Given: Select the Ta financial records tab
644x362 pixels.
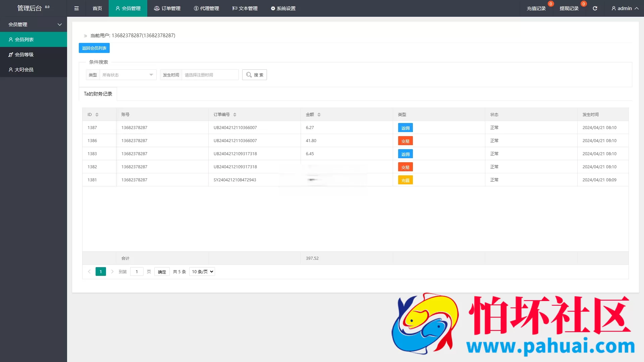Looking at the screenshot, I should click(98, 94).
